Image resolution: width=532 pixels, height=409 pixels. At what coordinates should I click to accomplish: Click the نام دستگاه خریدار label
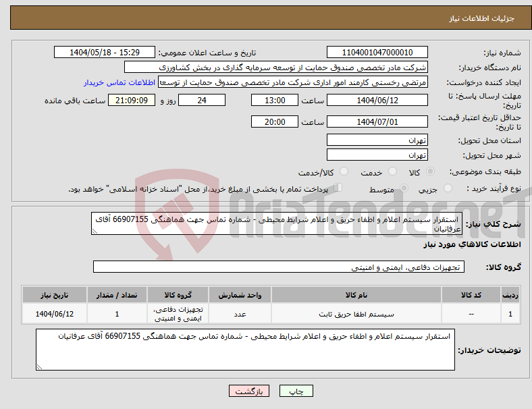(x=489, y=67)
